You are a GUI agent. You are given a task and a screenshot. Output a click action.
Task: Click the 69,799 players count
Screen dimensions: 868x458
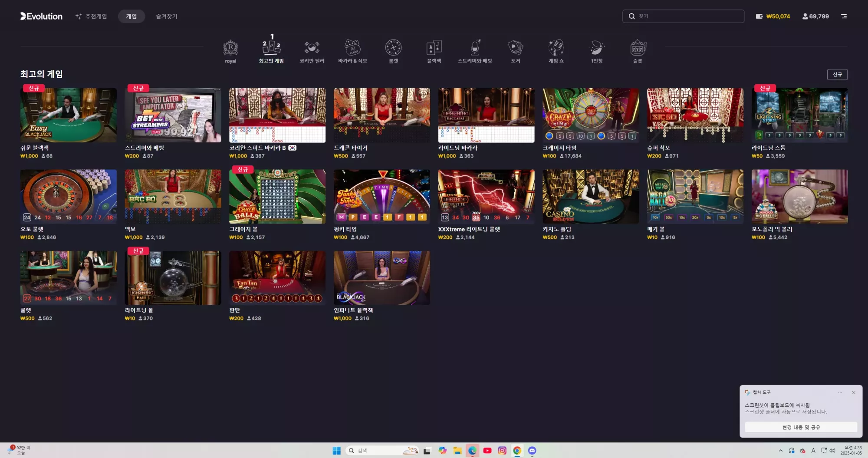pyautogui.click(x=815, y=16)
